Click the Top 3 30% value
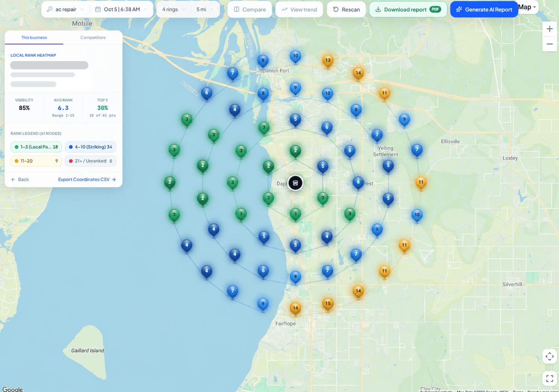This screenshot has height=392, width=559. pos(102,108)
